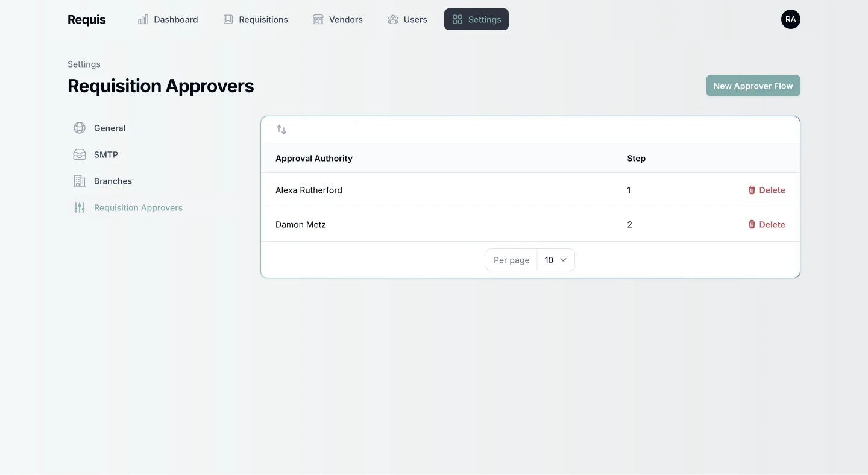Click the Requisition Approvers sliders icon

[80, 207]
